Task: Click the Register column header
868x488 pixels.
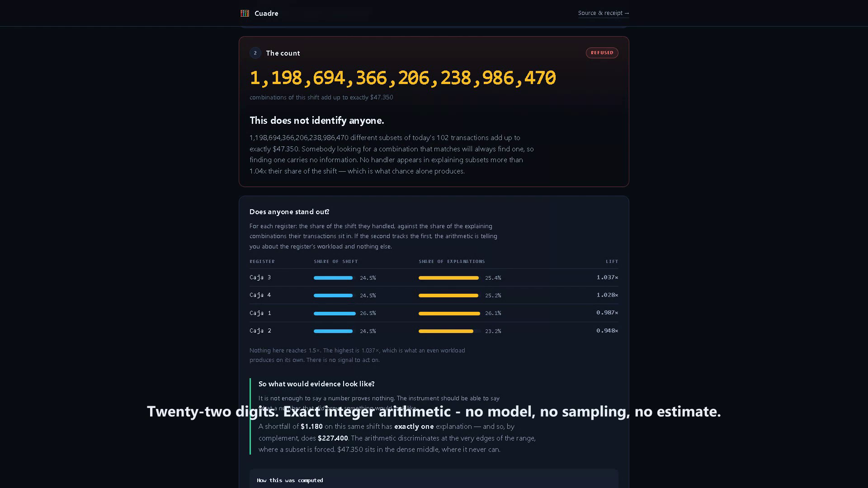Action: [262, 262]
